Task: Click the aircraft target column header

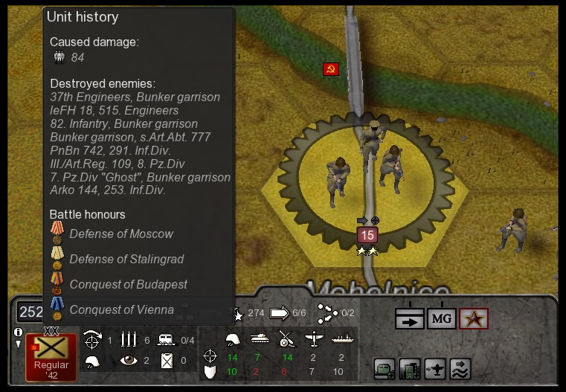Action: click(x=314, y=339)
